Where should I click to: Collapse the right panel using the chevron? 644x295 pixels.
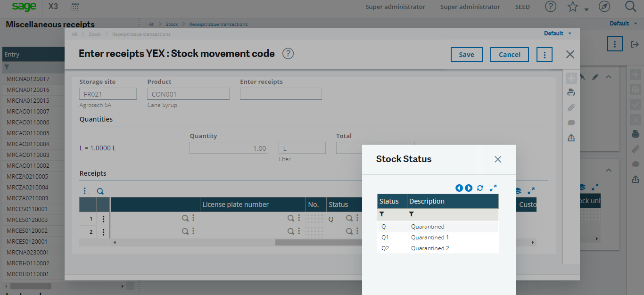click(608, 76)
